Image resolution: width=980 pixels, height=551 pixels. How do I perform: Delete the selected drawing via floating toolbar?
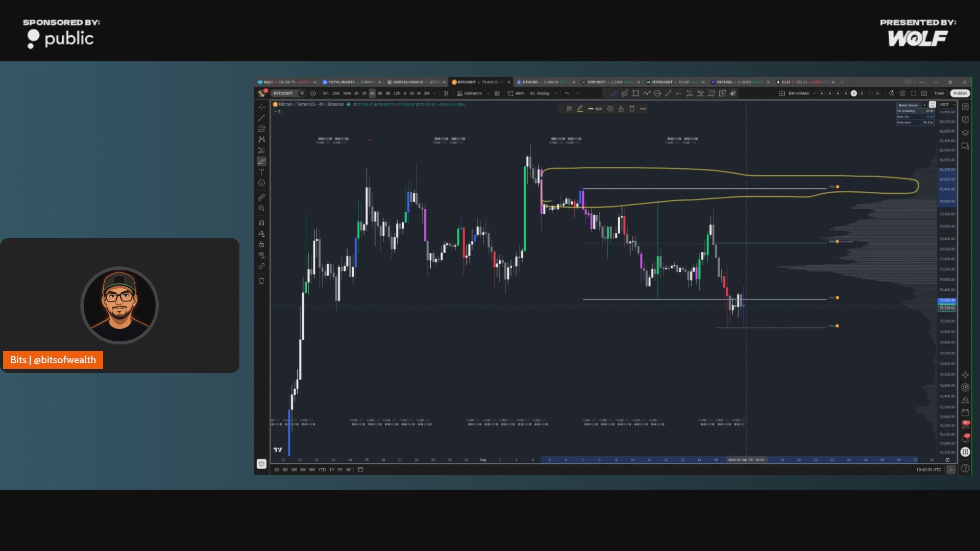(632, 109)
